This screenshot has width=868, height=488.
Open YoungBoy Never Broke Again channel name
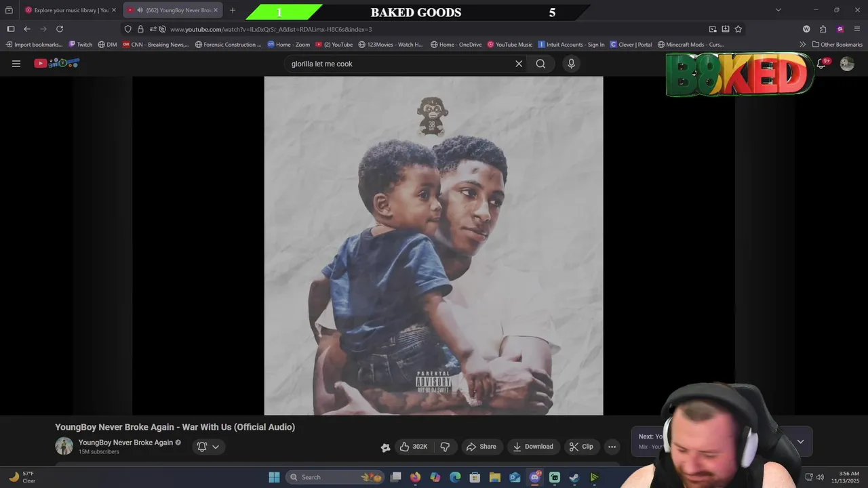[x=125, y=443]
